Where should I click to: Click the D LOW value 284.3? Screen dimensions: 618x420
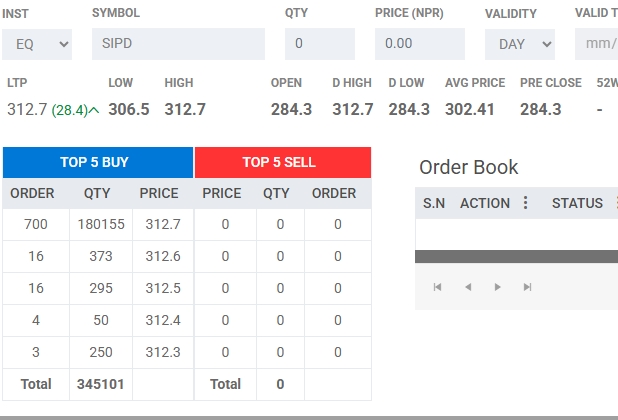[409, 109]
